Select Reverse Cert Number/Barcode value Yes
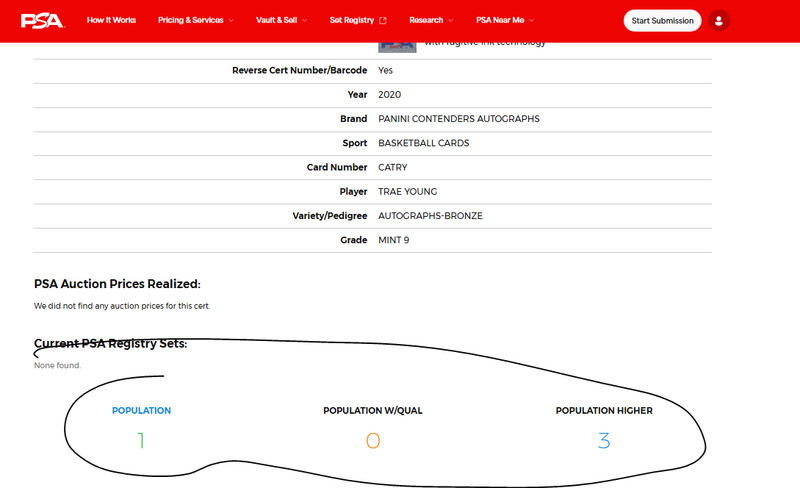 [385, 70]
